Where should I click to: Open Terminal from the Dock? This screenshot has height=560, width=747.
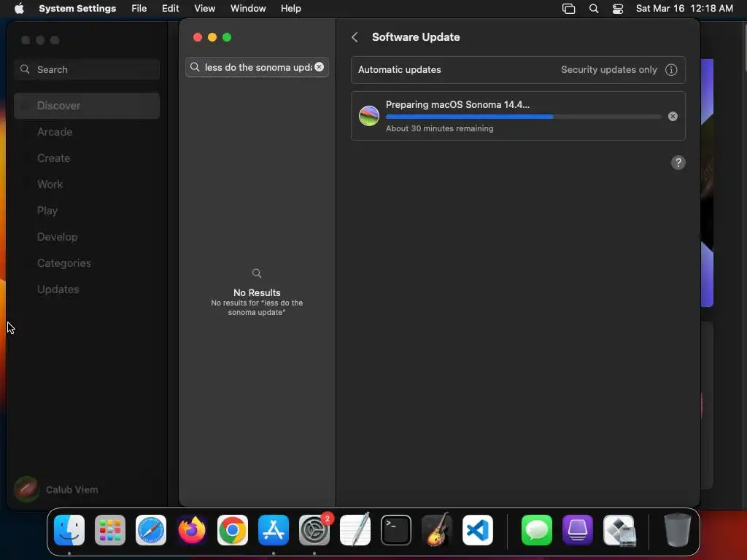tap(396, 530)
